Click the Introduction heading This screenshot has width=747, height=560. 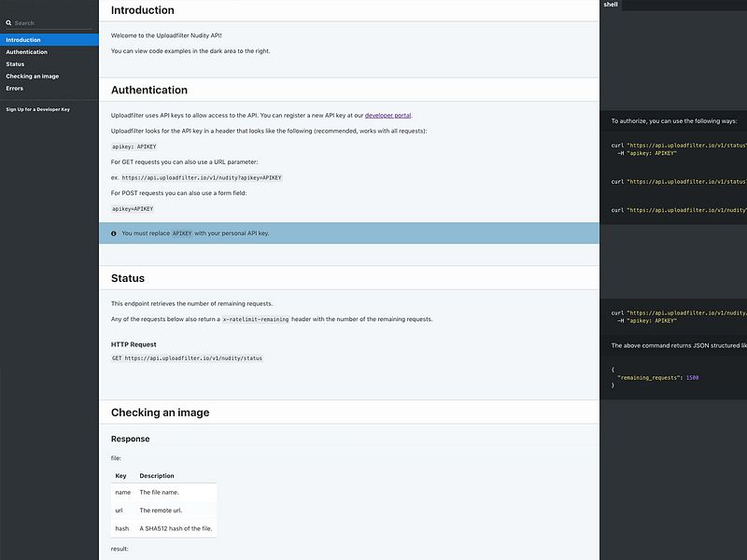(143, 10)
